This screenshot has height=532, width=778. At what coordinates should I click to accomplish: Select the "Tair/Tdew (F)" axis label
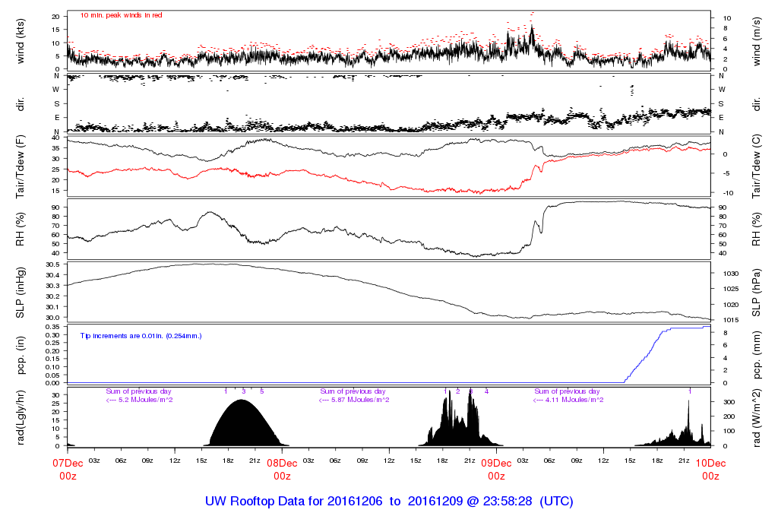coord(21,166)
